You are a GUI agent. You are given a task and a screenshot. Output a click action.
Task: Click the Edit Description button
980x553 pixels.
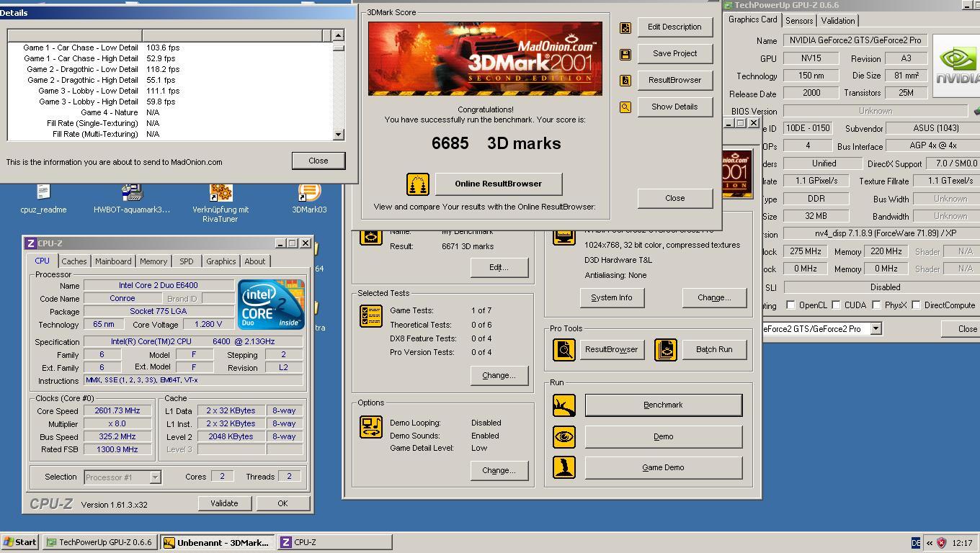(674, 27)
